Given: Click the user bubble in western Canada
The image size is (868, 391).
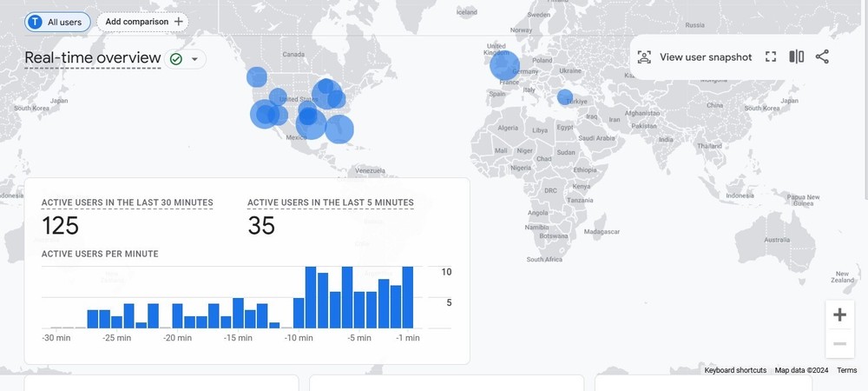Looking at the screenshot, I should [257, 77].
